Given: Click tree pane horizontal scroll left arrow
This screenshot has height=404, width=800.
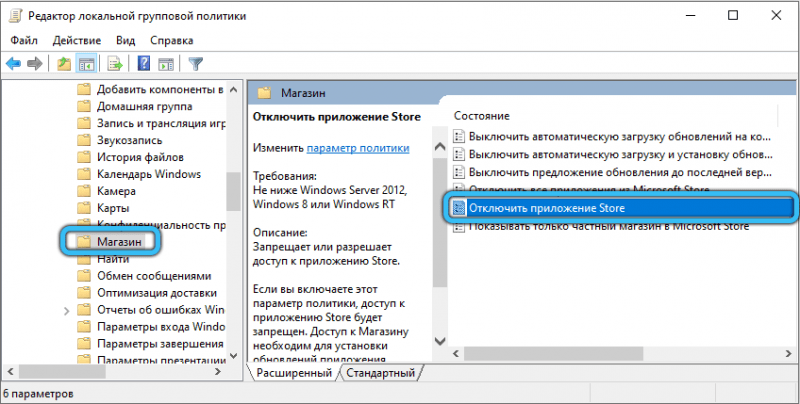Looking at the screenshot, I should [11, 371].
